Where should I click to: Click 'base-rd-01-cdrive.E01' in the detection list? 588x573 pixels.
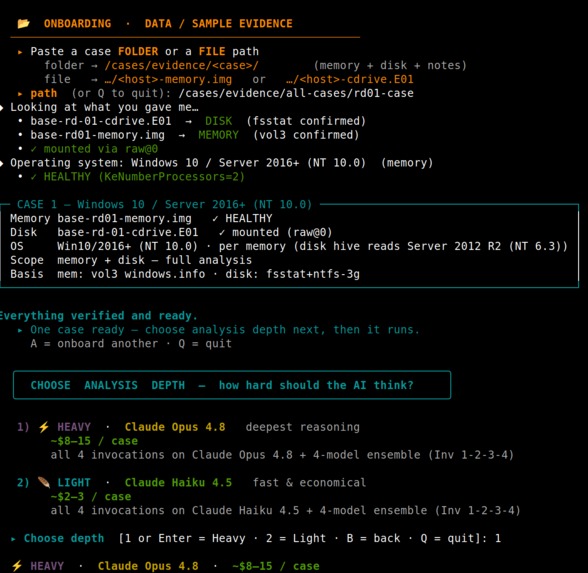coord(100,121)
